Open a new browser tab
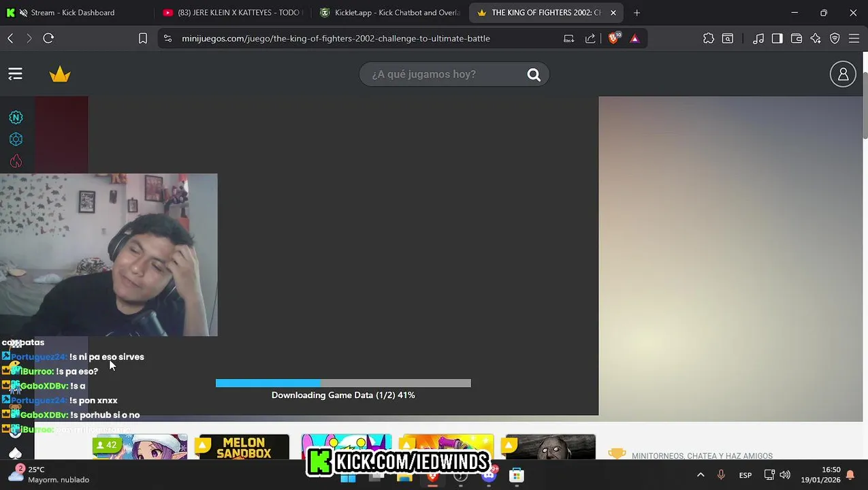This screenshot has width=868, height=490. click(637, 12)
